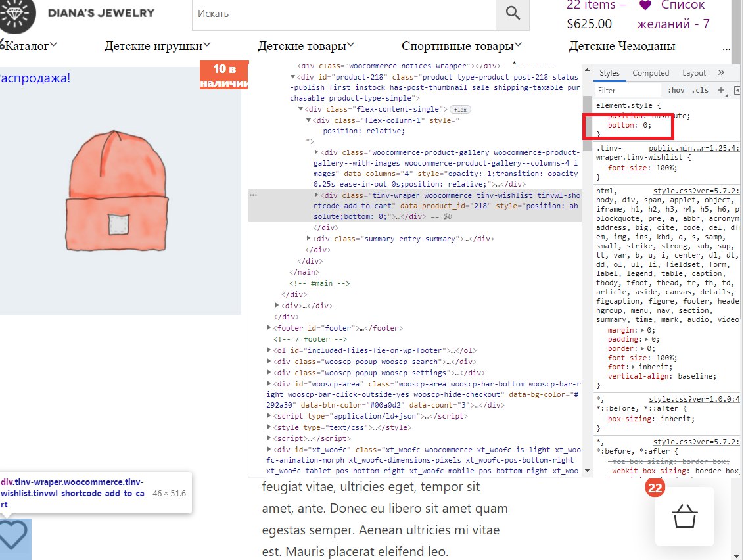Toggle the .cls class editor
744x560 pixels.
point(700,90)
